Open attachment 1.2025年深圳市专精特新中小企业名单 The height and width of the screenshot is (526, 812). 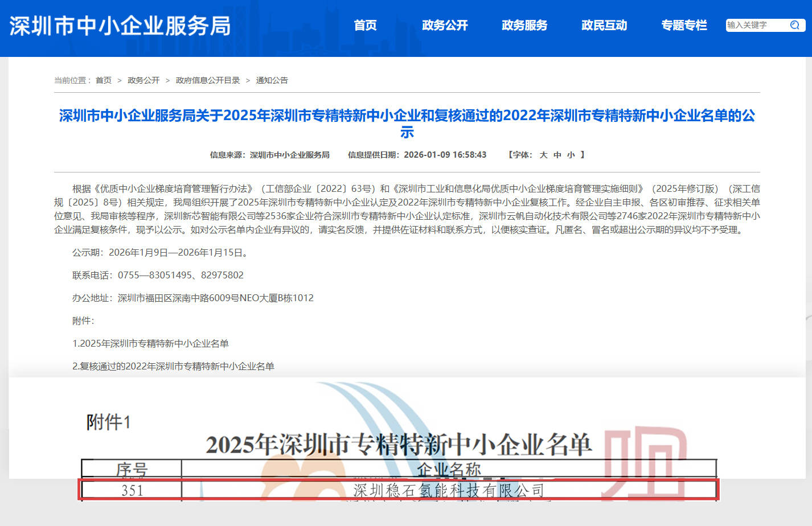[x=150, y=343]
